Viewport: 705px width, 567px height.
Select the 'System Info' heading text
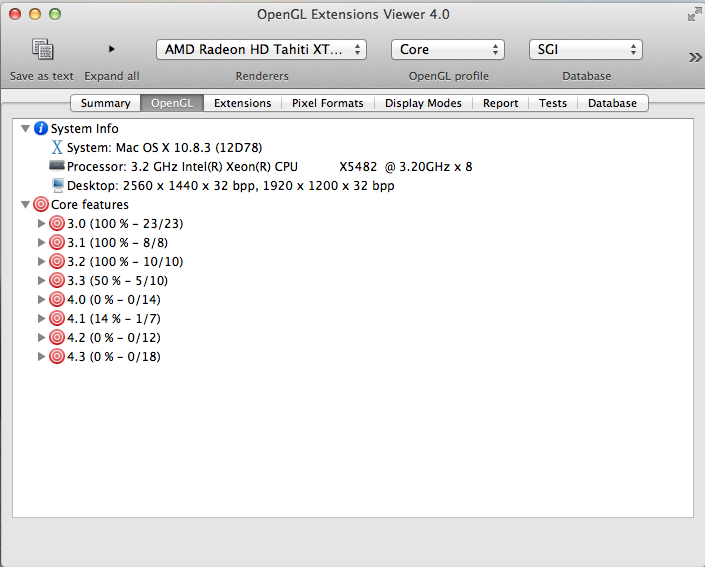tap(85, 129)
